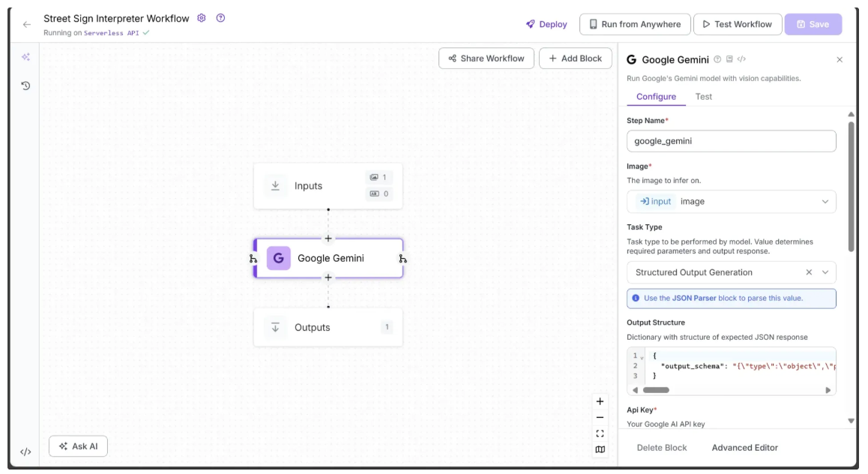The width and height of the screenshot is (868, 474).
Task: Click right branch icon on Gemini node
Action: point(403,259)
